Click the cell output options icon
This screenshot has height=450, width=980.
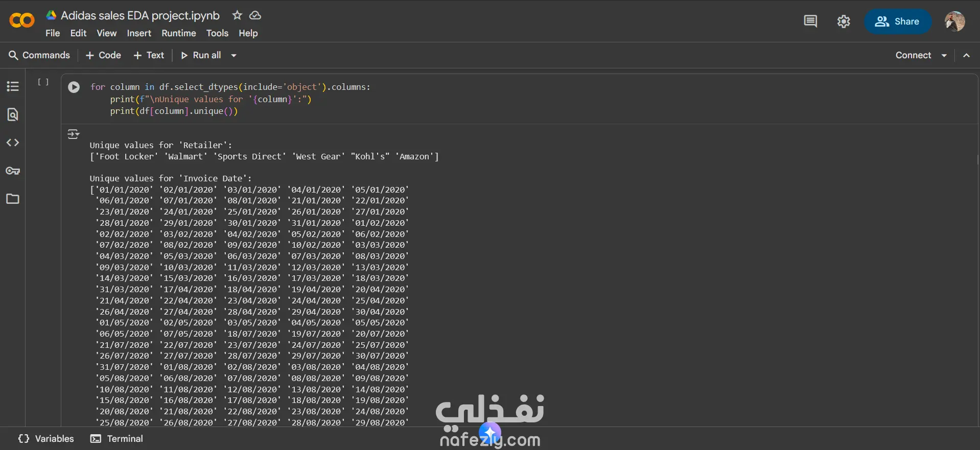pyautogui.click(x=74, y=134)
